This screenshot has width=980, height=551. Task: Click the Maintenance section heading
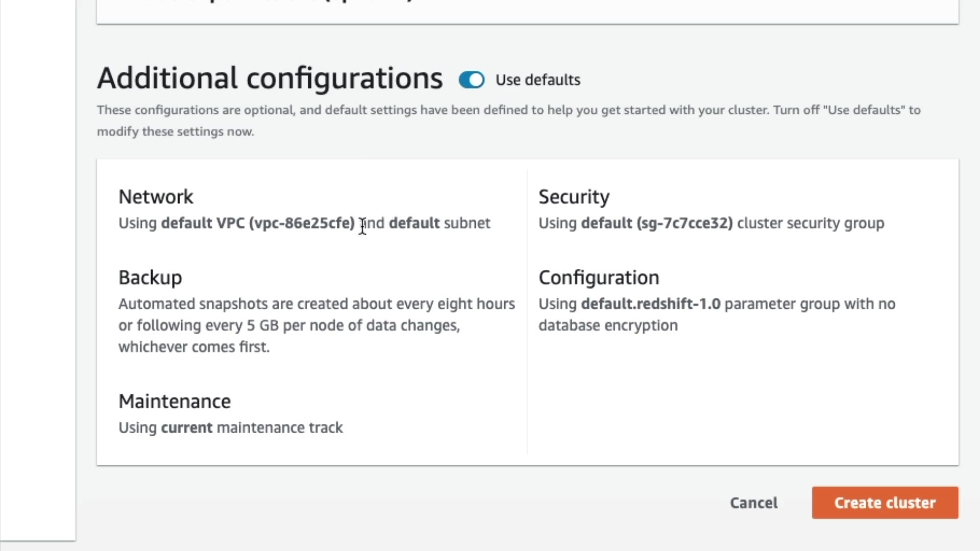click(x=175, y=402)
